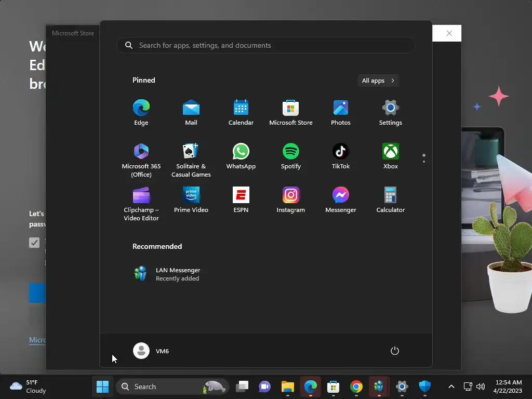Viewport: 532px width, 399px height.
Task: Open the ESPN app
Action: pos(241,200)
